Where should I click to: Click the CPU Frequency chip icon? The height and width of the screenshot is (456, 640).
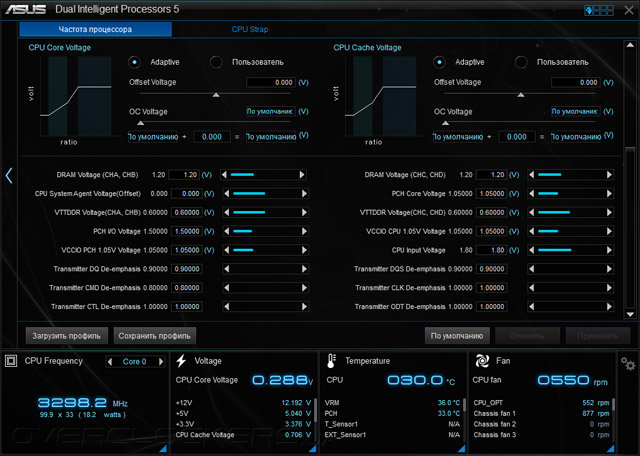point(11,361)
